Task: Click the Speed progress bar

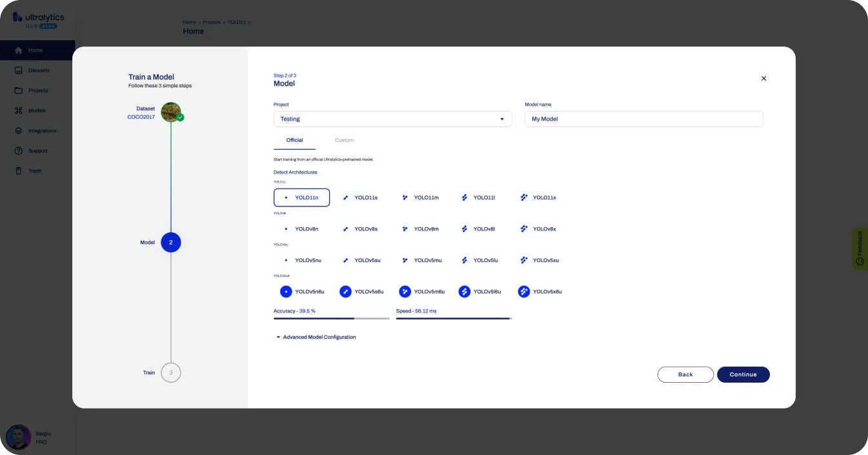Action: 454,318
